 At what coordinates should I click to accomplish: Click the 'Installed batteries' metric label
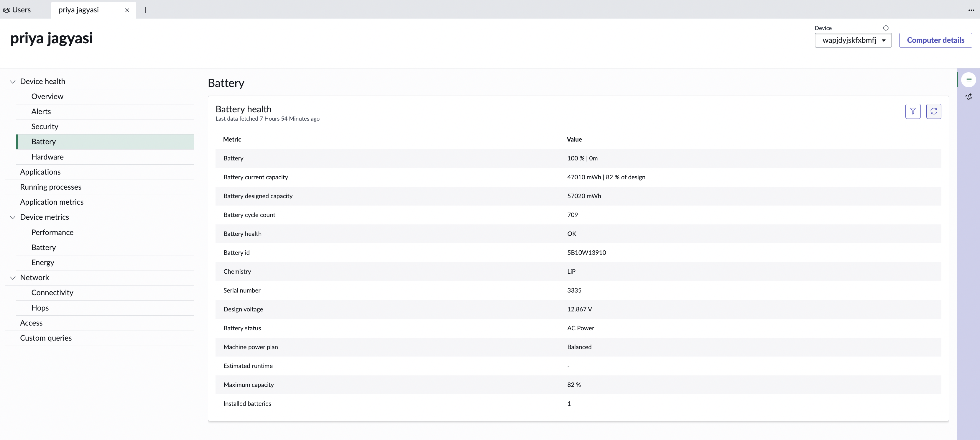tap(247, 403)
